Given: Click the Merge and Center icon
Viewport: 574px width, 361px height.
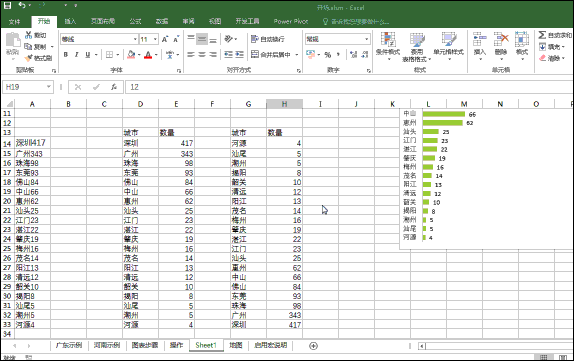Looking at the screenshot, I should pyautogui.click(x=255, y=55).
